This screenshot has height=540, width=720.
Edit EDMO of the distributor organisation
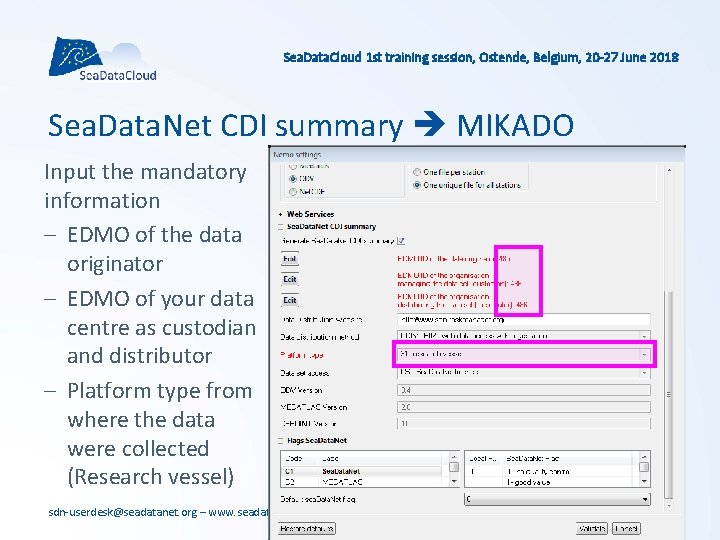click(x=289, y=300)
